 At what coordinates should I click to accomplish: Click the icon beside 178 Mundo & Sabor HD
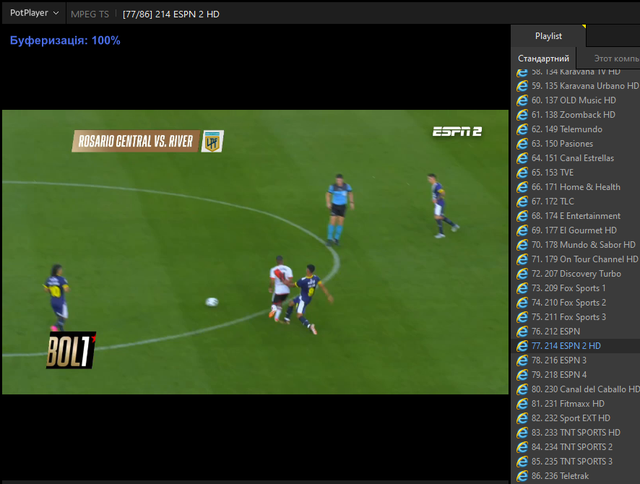[x=522, y=245]
